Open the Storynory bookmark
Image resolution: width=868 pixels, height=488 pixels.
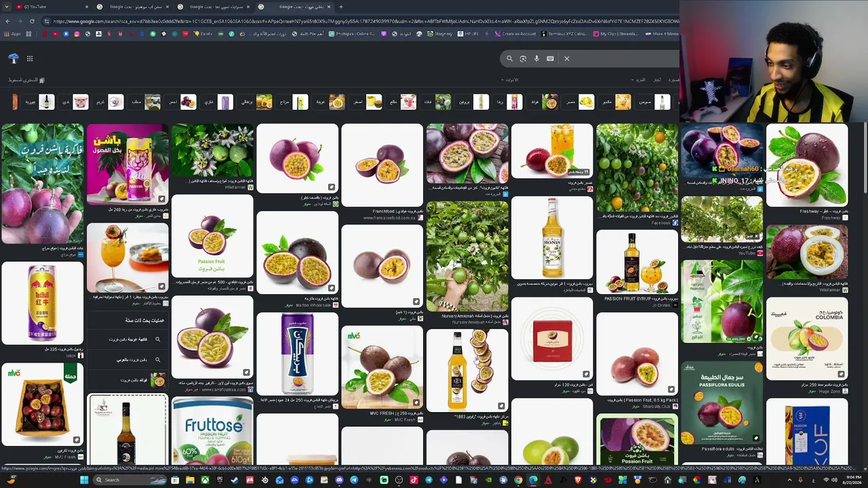pyautogui.click(x=439, y=34)
